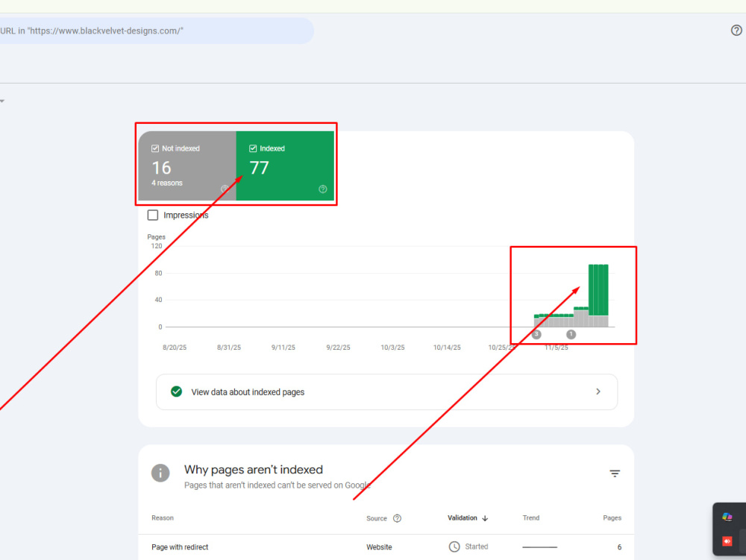This screenshot has height=560, width=746.
Task: Click chevron beside View data about indexed pages
Action: click(x=598, y=391)
